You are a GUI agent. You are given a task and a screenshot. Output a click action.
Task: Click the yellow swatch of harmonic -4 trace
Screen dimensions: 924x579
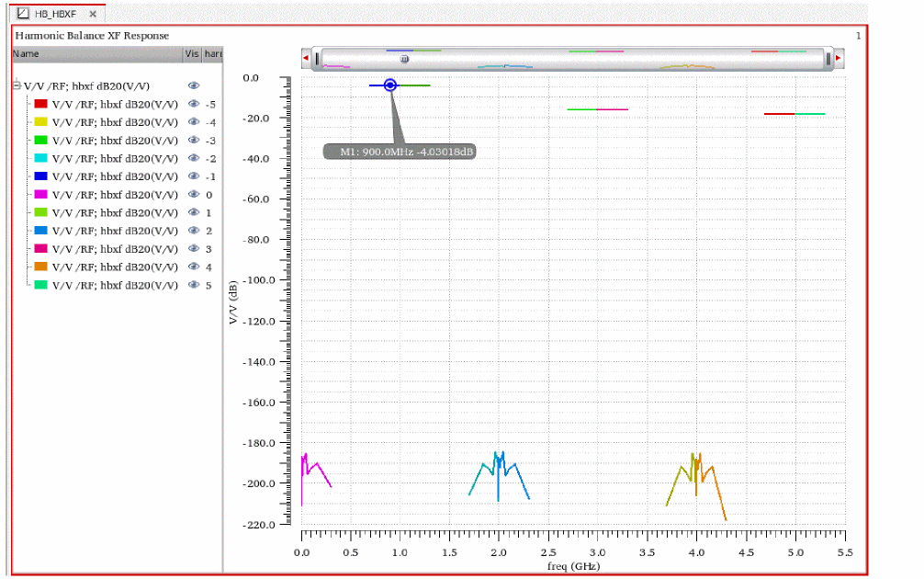pyautogui.click(x=40, y=122)
